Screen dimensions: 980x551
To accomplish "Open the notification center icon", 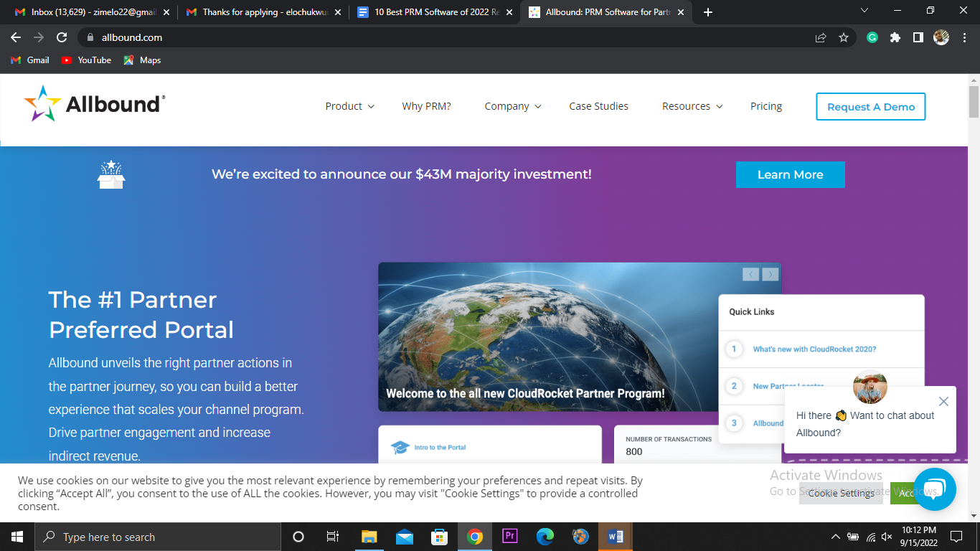I will click(956, 537).
